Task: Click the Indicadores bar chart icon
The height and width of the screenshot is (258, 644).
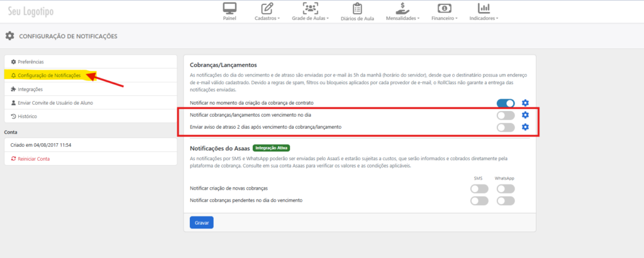Action: (x=484, y=8)
